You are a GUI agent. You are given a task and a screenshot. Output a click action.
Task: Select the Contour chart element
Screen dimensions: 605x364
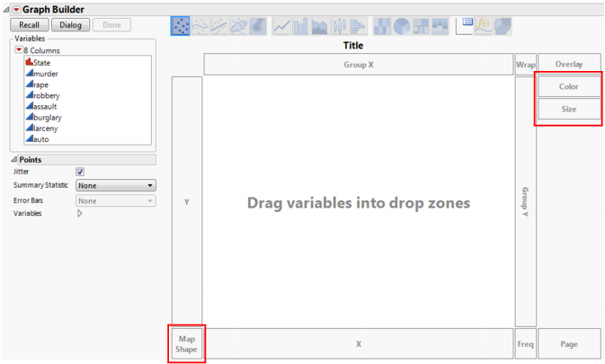pyautogui.click(x=258, y=27)
